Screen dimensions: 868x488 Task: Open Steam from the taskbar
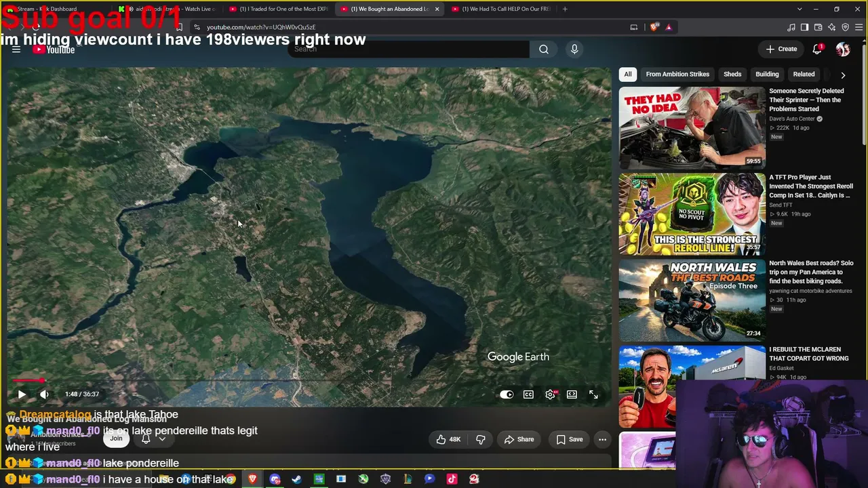point(296,479)
